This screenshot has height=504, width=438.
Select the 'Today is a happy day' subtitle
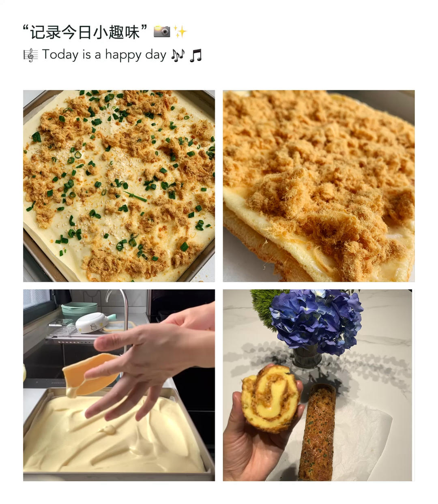(x=104, y=55)
